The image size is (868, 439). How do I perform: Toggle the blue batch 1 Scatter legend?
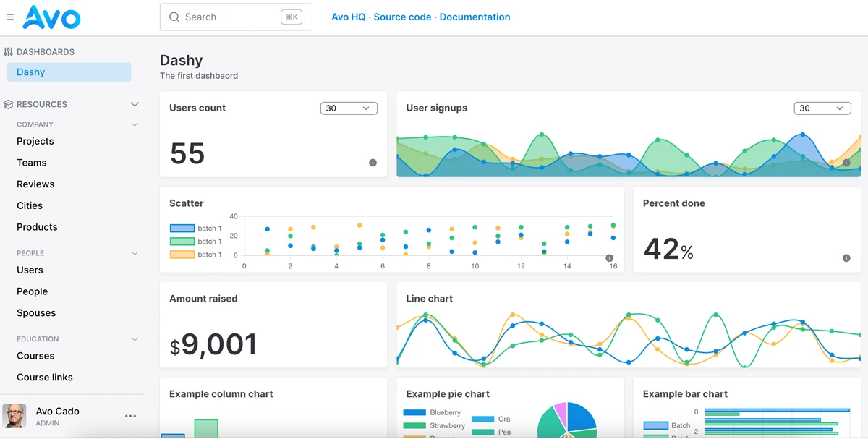195,228
